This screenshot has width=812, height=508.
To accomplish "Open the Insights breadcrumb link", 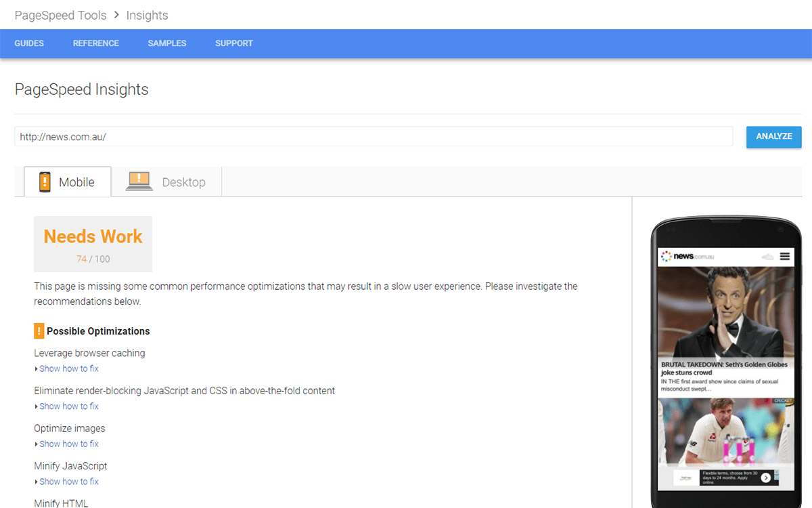I will [x=147, y=15].
